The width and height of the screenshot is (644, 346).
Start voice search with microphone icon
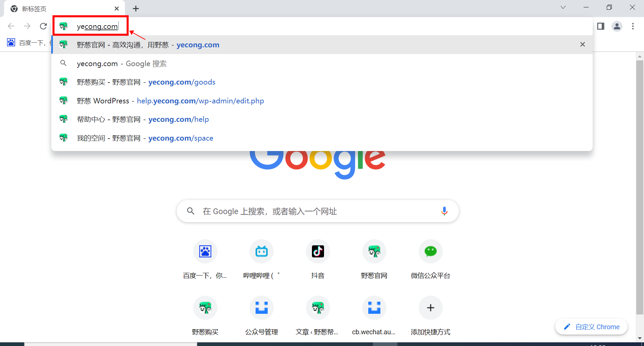tap(444, 211)
